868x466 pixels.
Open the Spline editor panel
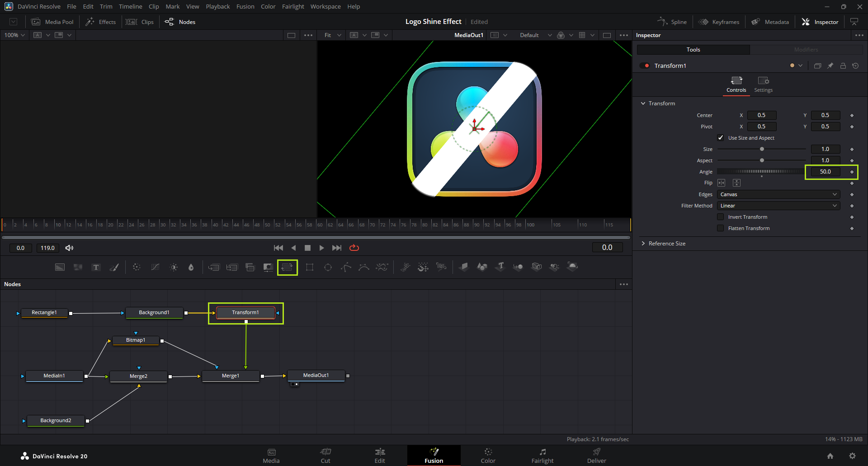pyautogui.click(x=672, y=22)
